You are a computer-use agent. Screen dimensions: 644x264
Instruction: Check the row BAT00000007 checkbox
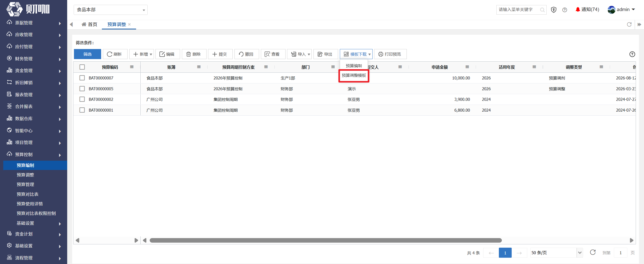(82, 78)
